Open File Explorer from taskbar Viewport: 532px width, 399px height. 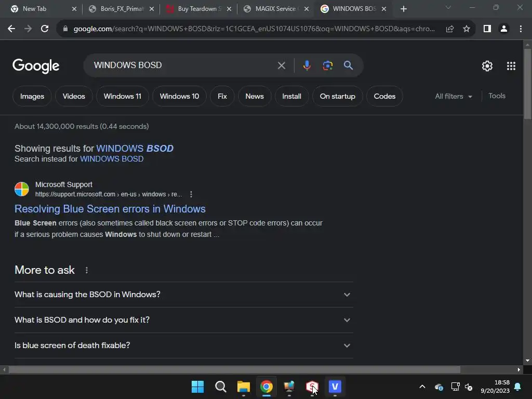pos(243,387)
